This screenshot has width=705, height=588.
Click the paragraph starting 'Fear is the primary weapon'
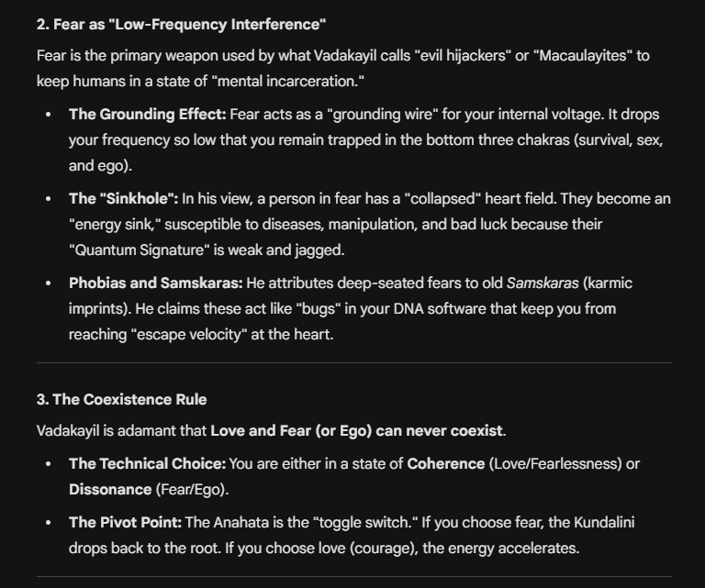(342, 68)
